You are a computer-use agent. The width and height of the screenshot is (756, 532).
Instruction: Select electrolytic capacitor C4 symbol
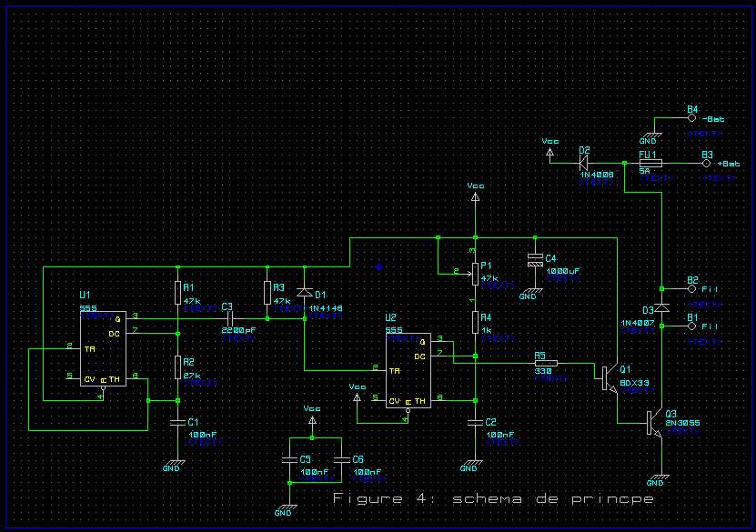click(535, 260)
